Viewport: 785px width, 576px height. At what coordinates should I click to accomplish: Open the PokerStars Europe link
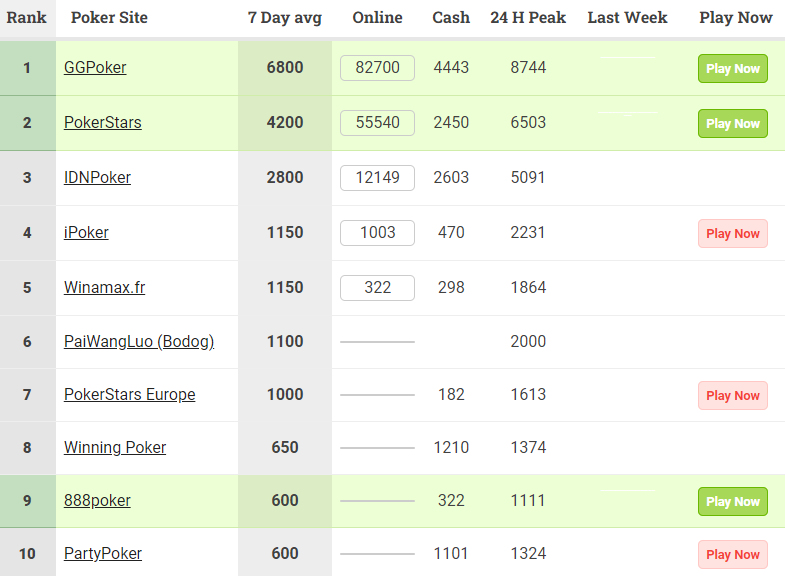130,395
